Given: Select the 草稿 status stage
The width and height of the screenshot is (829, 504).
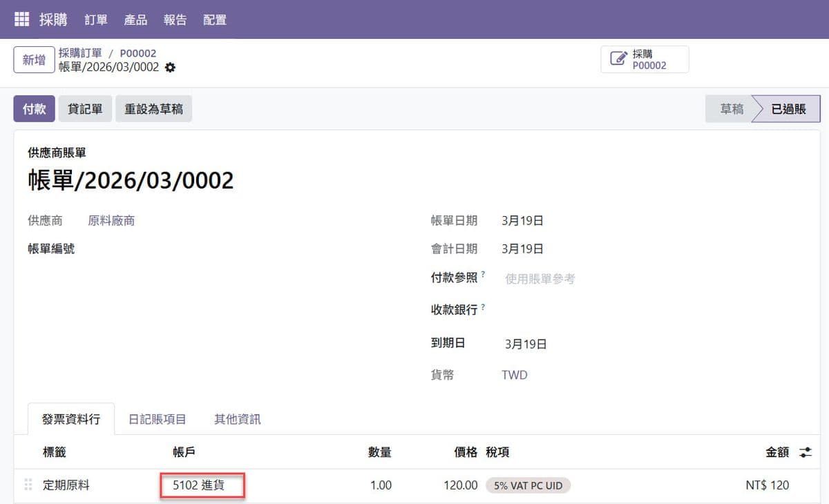Looking at the screenshot, I should click(732, 109).
